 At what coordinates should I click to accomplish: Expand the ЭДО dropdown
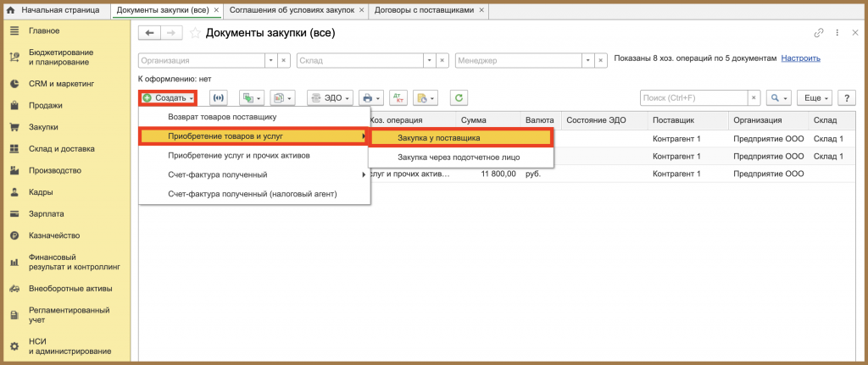[x=330, y=98]
